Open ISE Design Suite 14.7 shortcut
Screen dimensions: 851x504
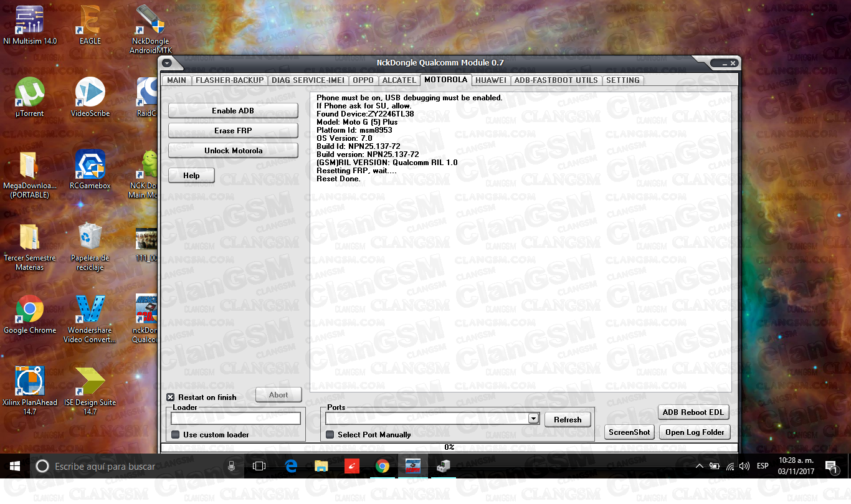point(90,391)
